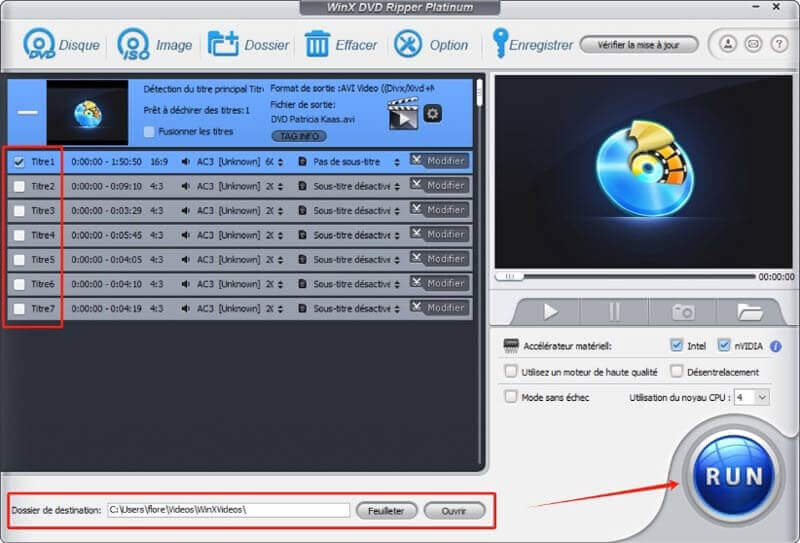Open the email contact icon
Image resolution: width=800 pixels, height=543 pixels.
[x=753, y=44]
